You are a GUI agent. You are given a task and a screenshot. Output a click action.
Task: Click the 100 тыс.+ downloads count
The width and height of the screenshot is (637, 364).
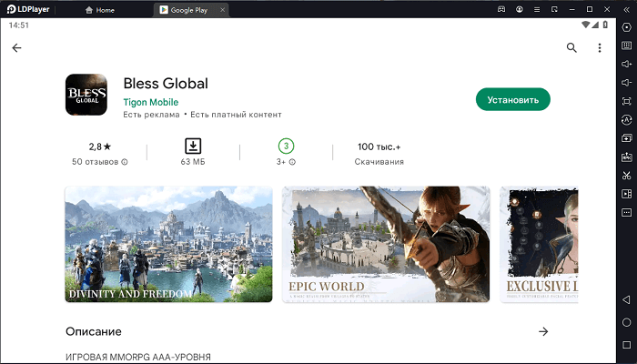click(x=379, y=147)
